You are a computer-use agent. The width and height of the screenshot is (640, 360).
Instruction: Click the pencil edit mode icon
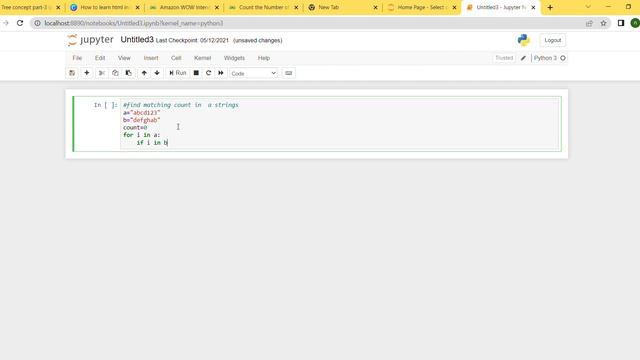click(x=523, y=58)
